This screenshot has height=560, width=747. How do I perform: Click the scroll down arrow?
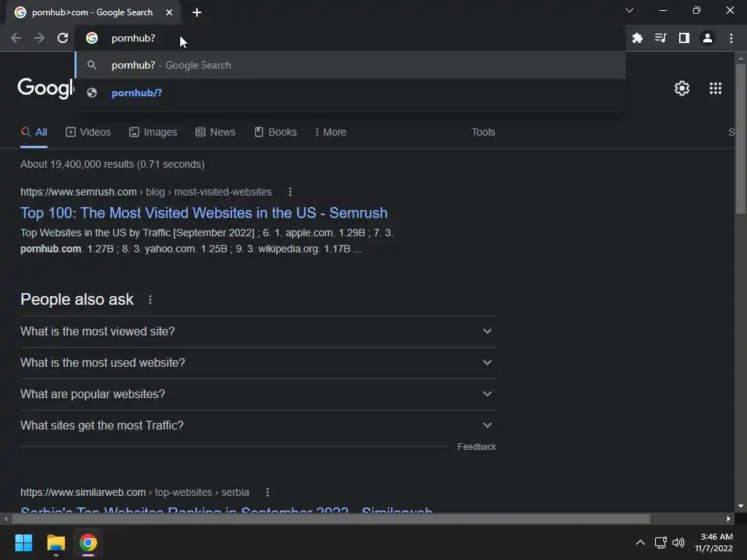click(740, 506)
